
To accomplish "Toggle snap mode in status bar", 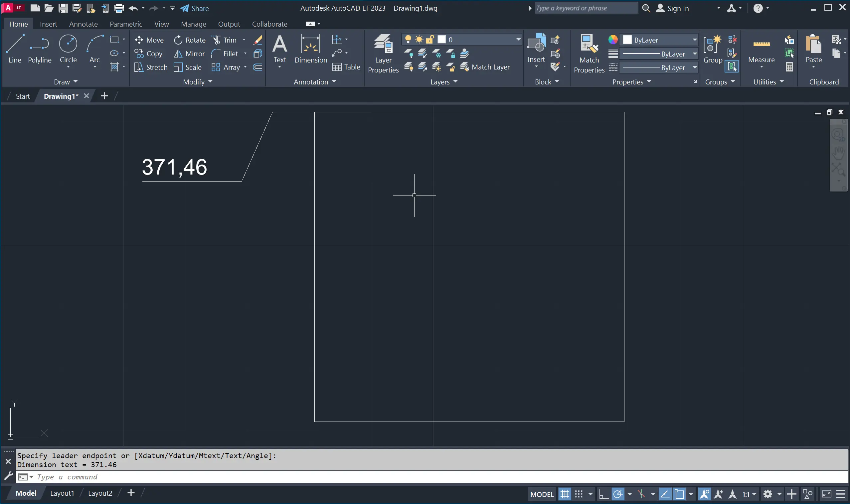I will coord(579,494).
